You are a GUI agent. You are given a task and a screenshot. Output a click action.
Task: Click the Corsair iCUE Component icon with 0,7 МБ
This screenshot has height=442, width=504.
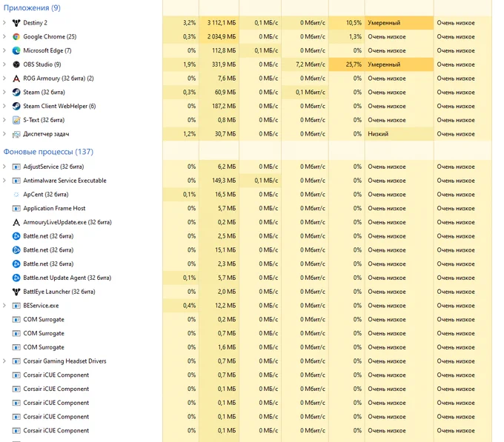[16, 375]
